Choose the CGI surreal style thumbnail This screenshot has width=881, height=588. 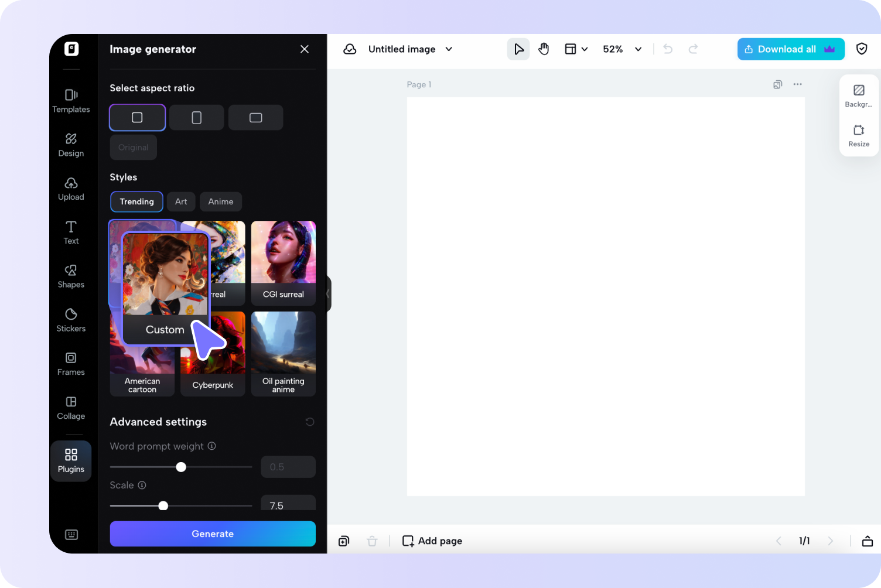[x=284, y=263]
